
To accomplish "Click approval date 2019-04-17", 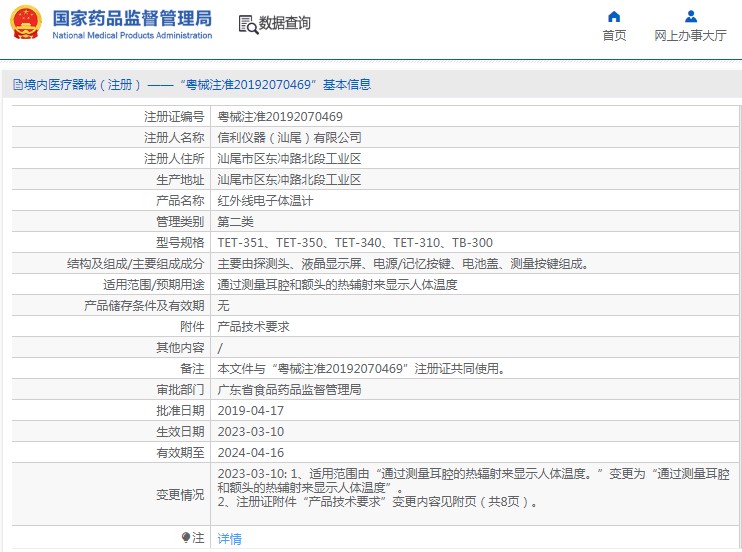I will tap(250, 410).
